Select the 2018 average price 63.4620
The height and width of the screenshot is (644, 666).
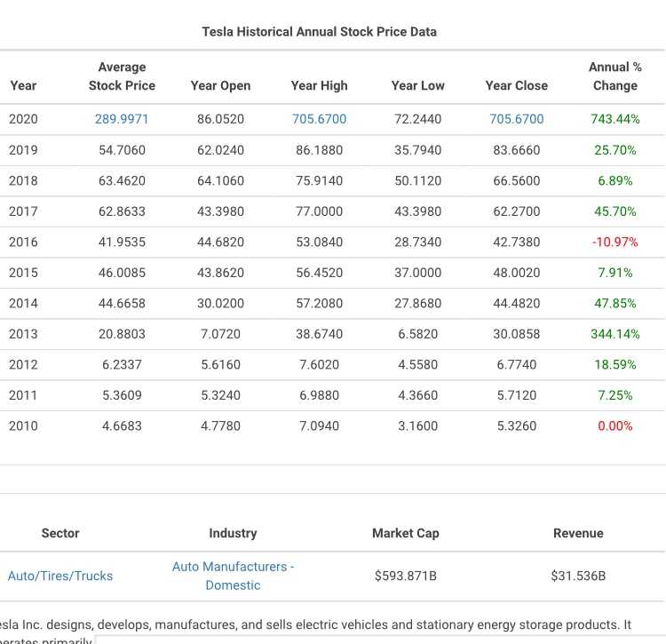[122, 180]
